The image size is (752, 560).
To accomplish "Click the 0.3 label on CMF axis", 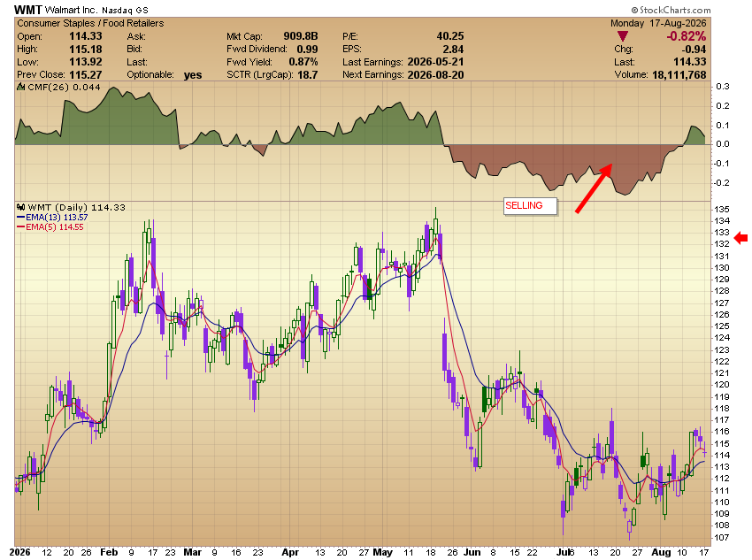I will point(722,87).
